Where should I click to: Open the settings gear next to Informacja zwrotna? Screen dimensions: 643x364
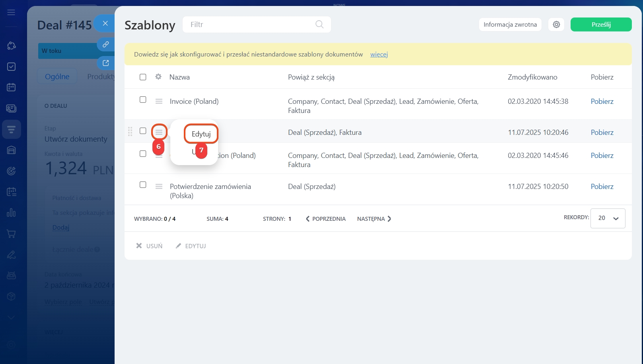coord(556,25)
